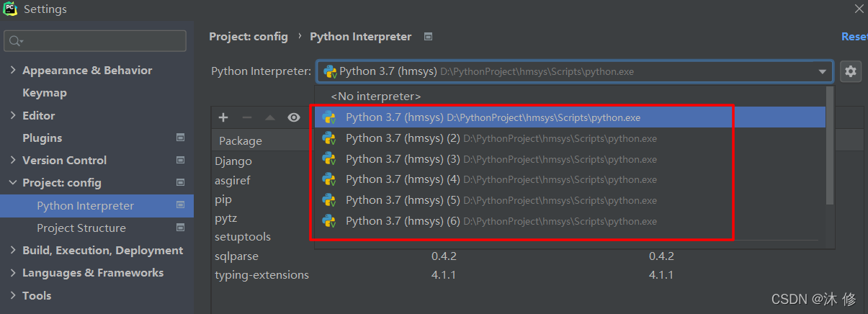Select the Django package row

pos(233,161)
